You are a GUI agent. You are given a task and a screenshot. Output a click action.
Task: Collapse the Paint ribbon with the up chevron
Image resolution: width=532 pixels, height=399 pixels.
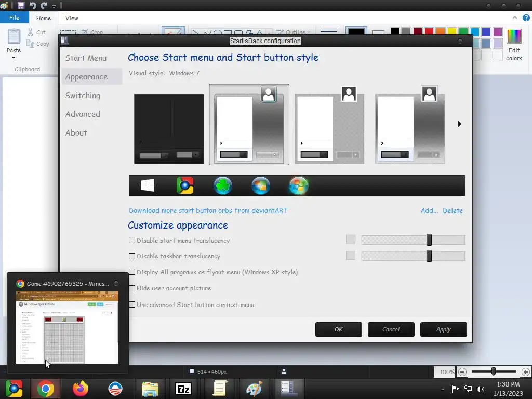pos(515,18)
